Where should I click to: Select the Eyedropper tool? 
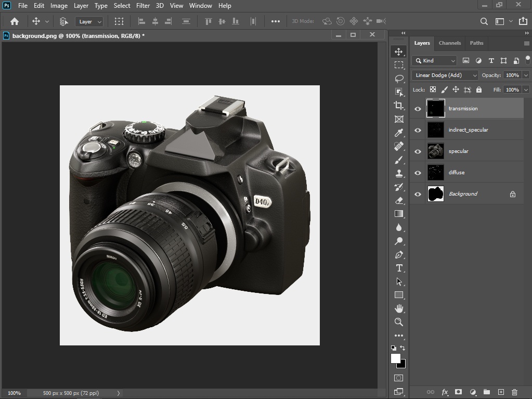pyautogui.click(x=399, y=133)
